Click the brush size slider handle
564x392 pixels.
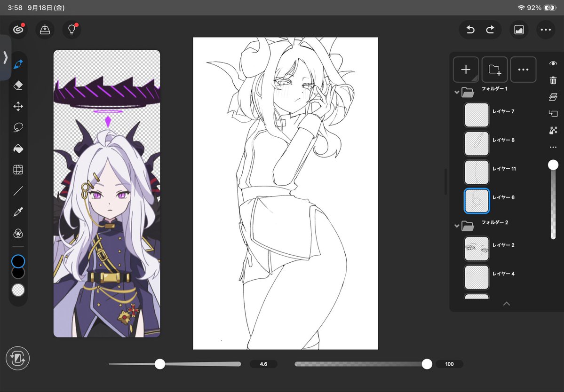(160, 364)
